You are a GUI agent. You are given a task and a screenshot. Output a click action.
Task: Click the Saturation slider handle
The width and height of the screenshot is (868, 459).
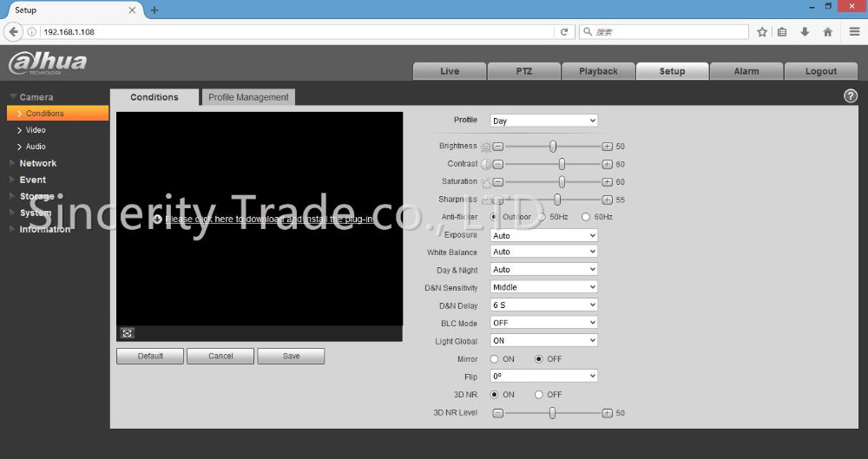[x=562, y=181]
